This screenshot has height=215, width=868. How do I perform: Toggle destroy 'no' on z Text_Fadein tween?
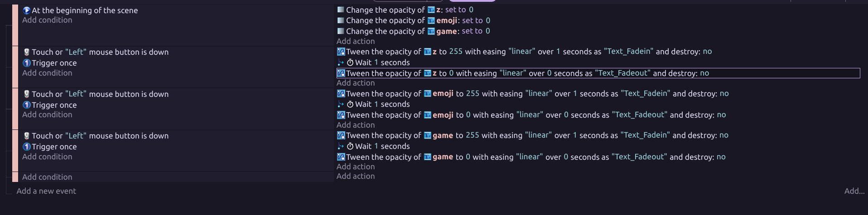point(707,52)
